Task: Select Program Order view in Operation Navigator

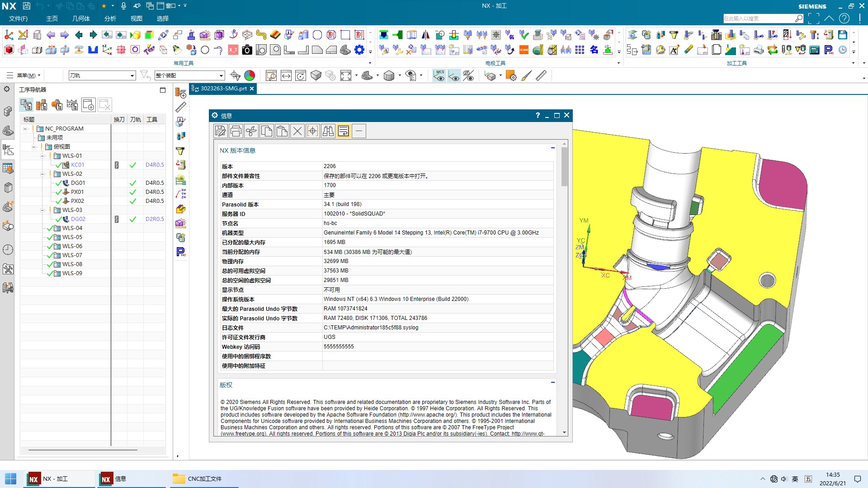Action: click(26, 105)
